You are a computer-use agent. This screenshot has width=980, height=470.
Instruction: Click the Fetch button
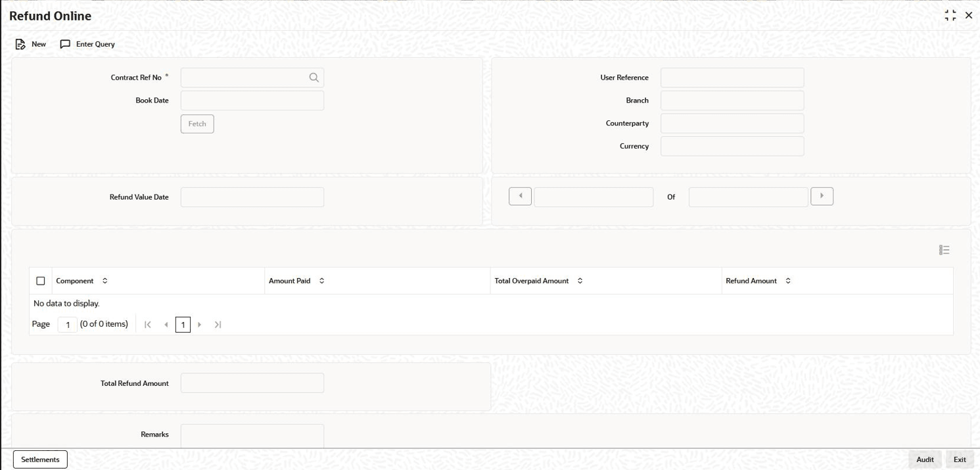click(197, 124)
